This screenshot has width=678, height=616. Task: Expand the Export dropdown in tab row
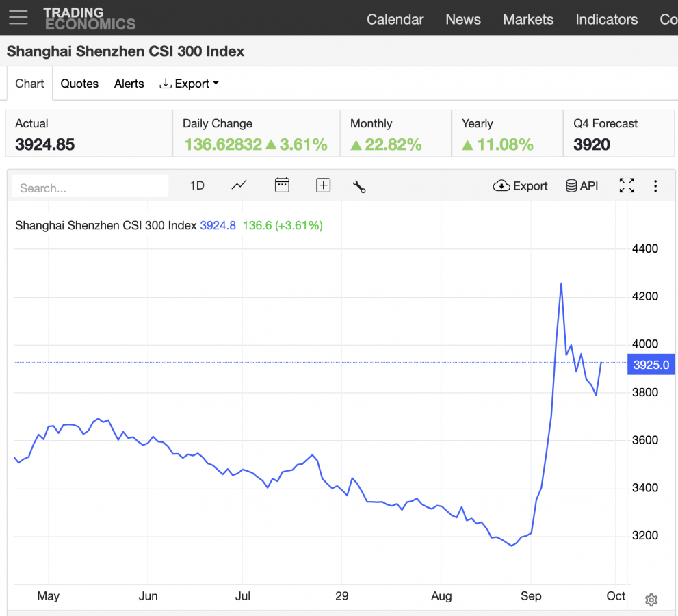tap(190, 84)
